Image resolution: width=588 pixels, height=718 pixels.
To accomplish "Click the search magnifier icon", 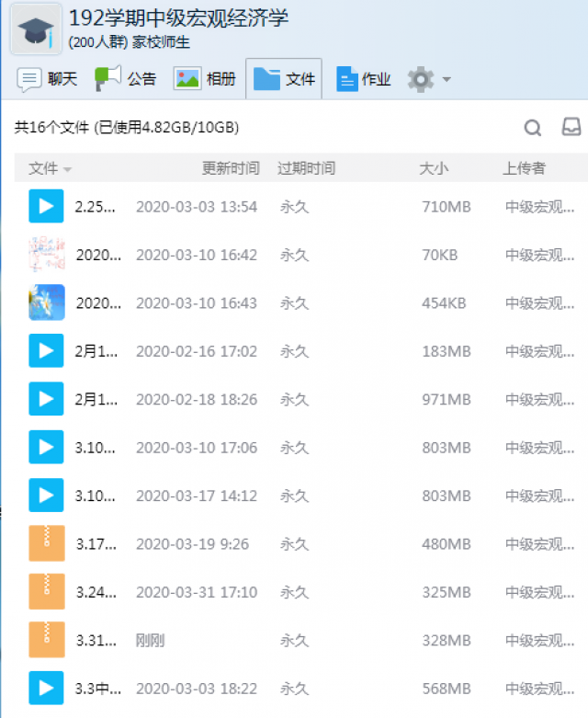I will (533, 128).
